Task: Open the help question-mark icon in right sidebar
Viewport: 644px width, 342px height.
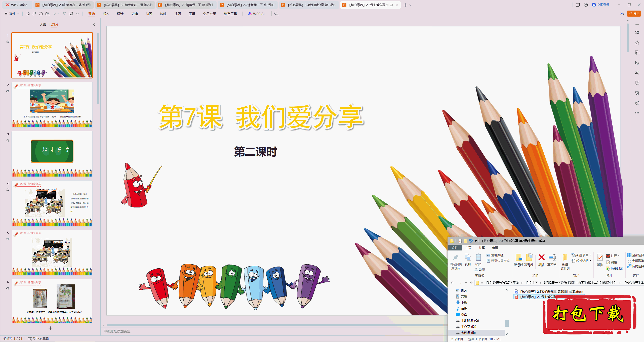Action: point(637,103)
